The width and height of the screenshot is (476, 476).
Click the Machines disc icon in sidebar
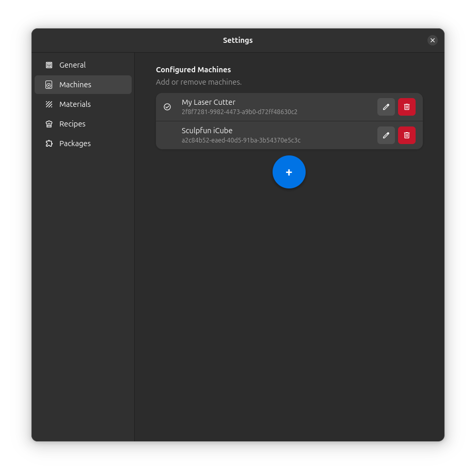point(49,85)
